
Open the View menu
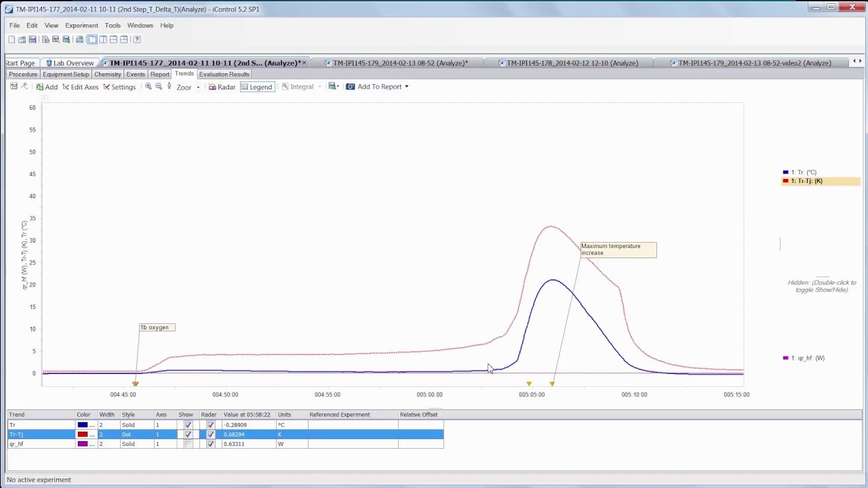coord(51,26)
